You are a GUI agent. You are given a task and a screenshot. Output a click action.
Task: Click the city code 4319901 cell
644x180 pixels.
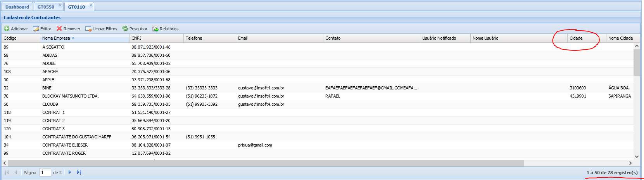[x=587, y=96]
